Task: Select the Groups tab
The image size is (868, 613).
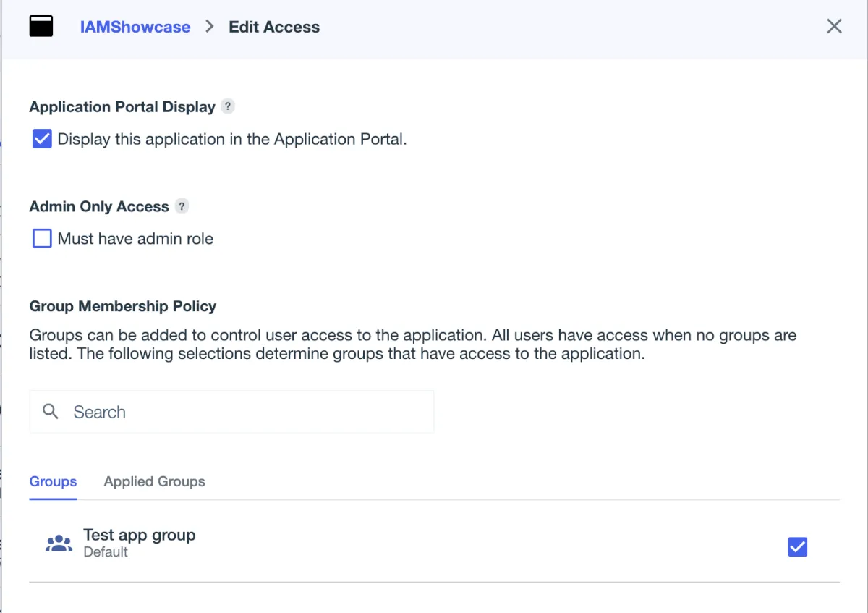Action: 53,482
